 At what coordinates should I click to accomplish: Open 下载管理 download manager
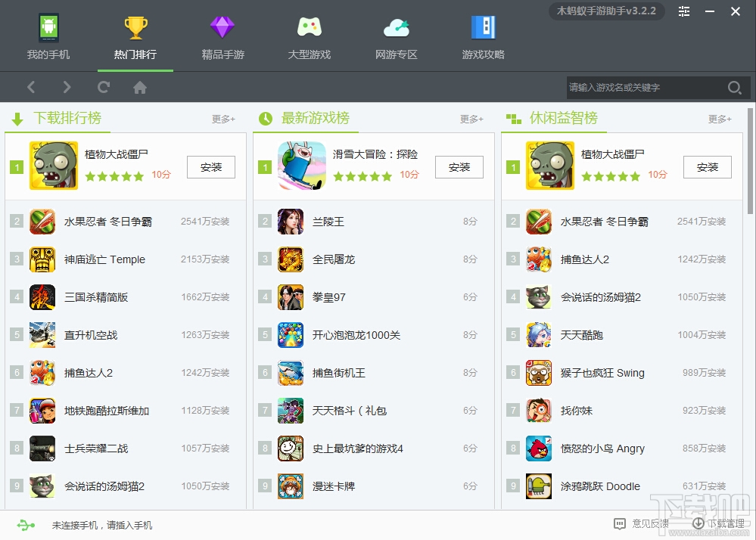(x=718, y=523)
